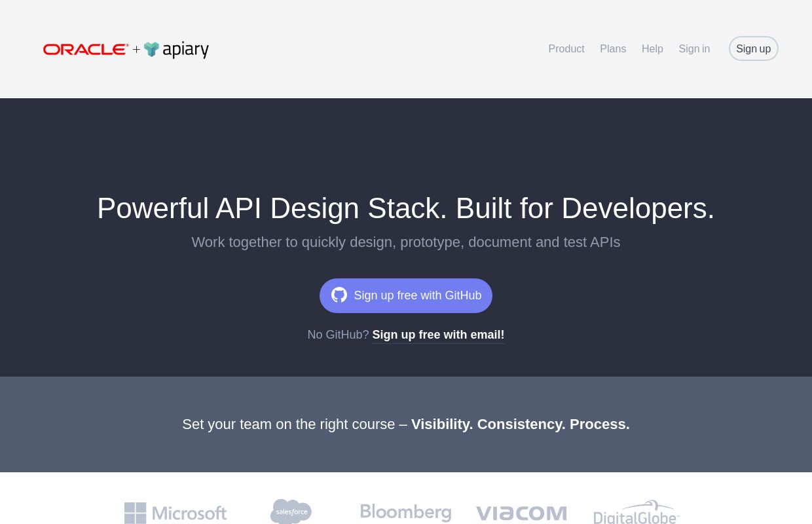Click the Salesforce cloud logo
Screen dimensions: 812x524
point(291,512)
